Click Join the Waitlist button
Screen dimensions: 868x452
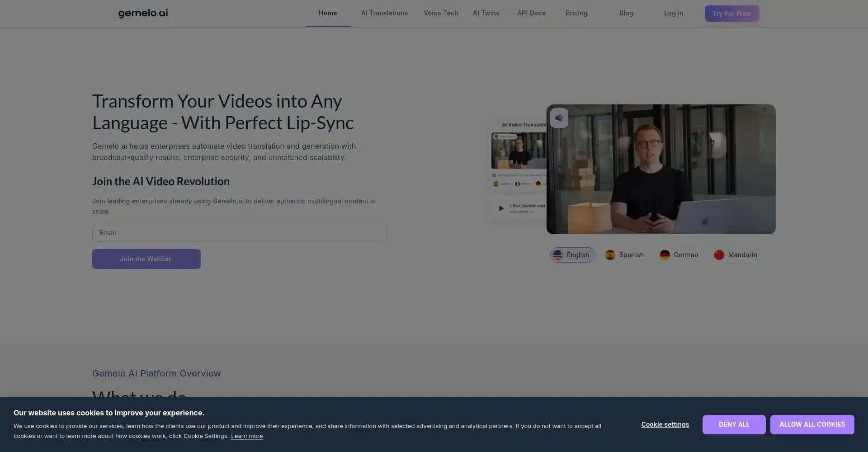[x=146, y=259]
